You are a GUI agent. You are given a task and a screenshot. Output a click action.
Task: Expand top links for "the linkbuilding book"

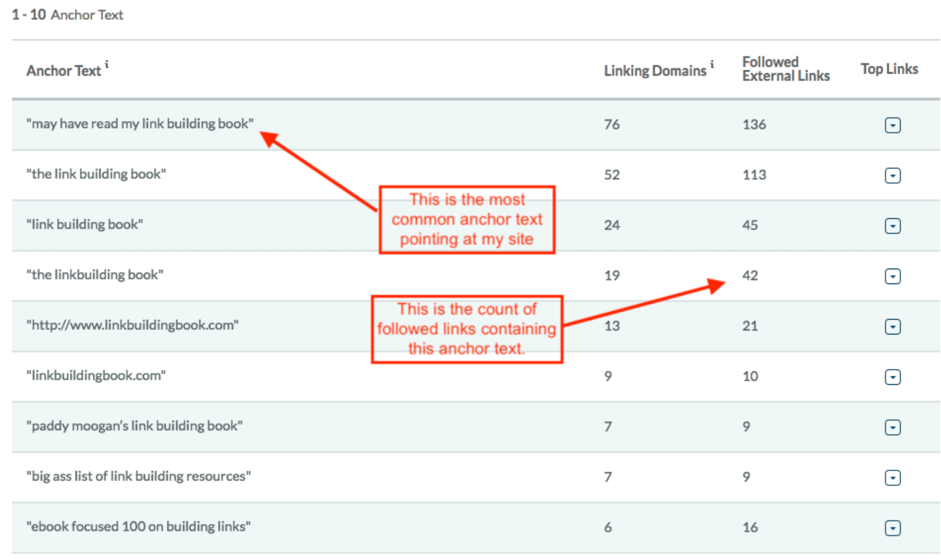click(892, 277)
